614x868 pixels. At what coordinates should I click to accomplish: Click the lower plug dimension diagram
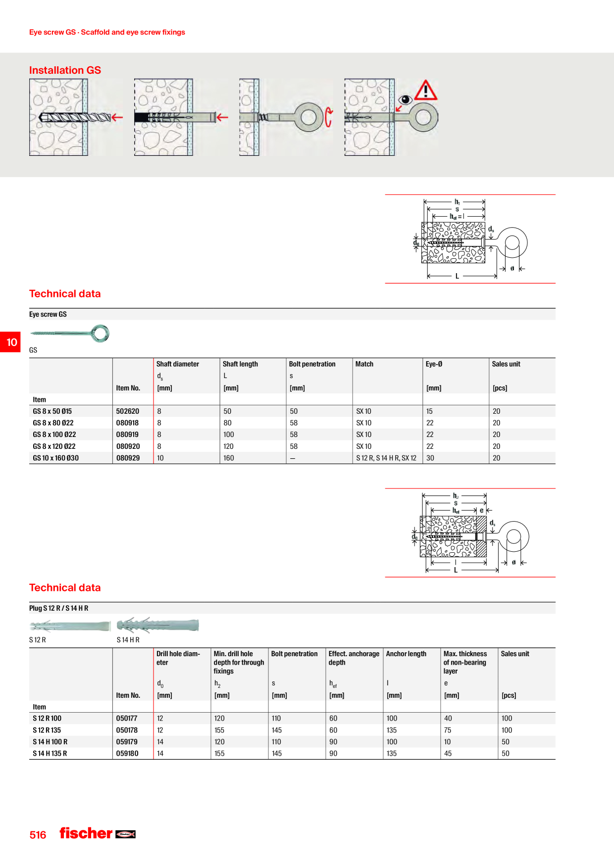click(x=470, y=533)
